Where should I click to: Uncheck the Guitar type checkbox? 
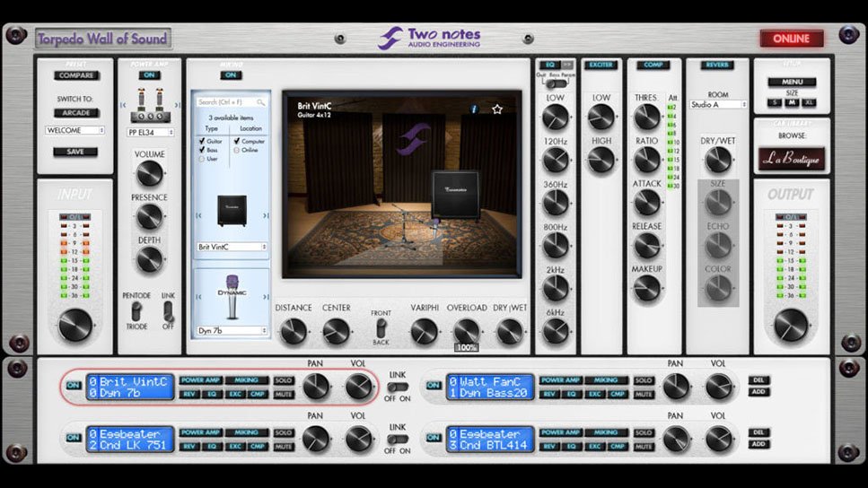[201, 141]
